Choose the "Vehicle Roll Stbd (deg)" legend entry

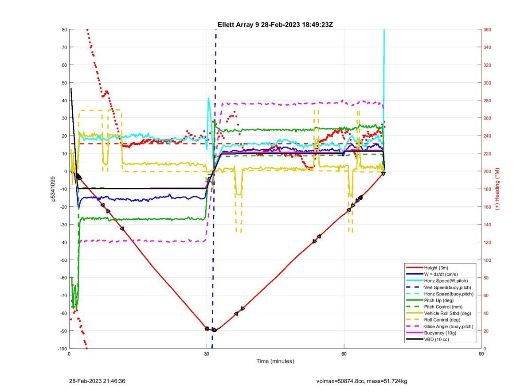coord(448,313)
